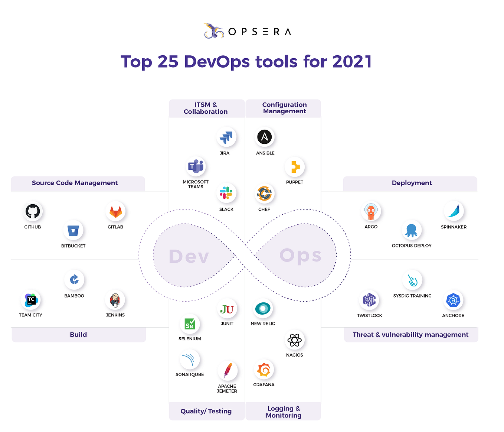504x432 pixels.
Task: Click the ITSM & Collaboration header
Action: click(x=206, y=108)
